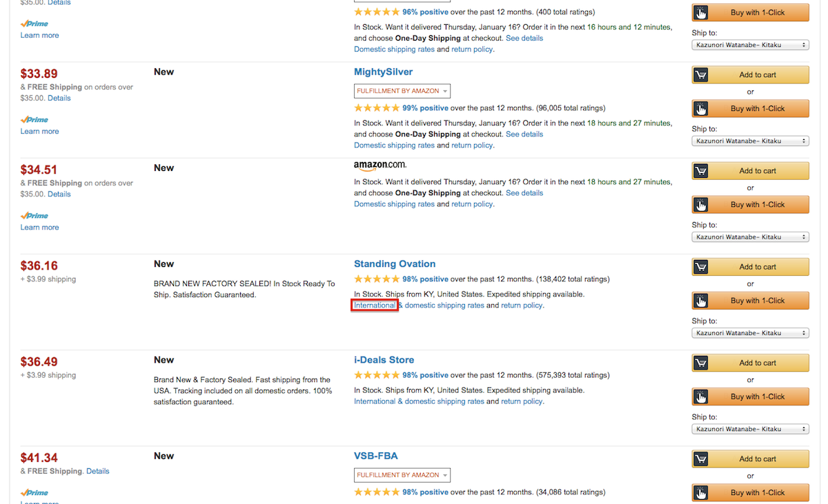Viewport: 828px width, 504px height.
Task: Click star rating of i-Deals Store
Action: coord(376,375)
